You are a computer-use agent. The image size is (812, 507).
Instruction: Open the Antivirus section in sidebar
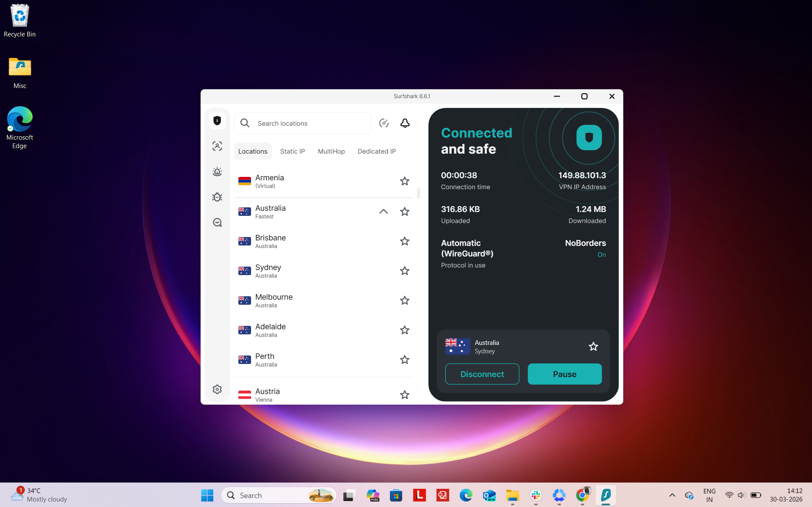pyautogui.click(x=217, y=197)
